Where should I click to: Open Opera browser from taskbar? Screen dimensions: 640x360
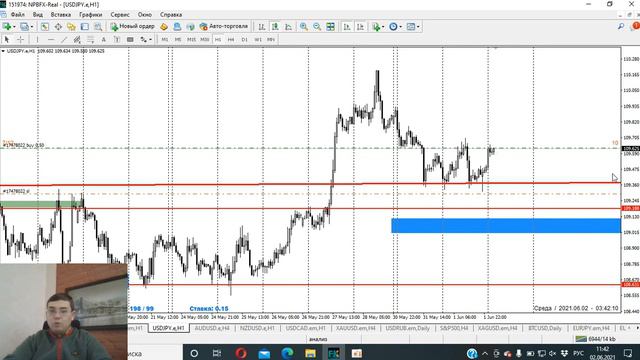click(x=241, y=353)
